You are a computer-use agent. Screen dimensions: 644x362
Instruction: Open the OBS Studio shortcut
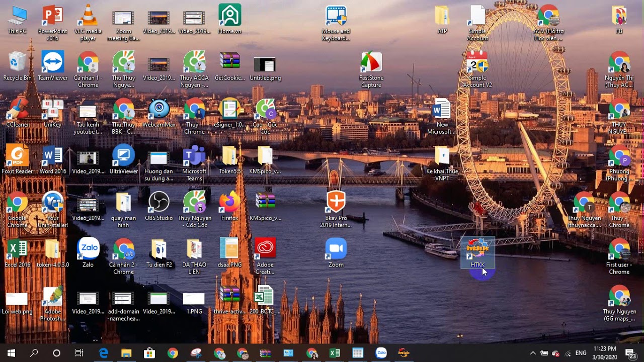click(x=159, y=206)
